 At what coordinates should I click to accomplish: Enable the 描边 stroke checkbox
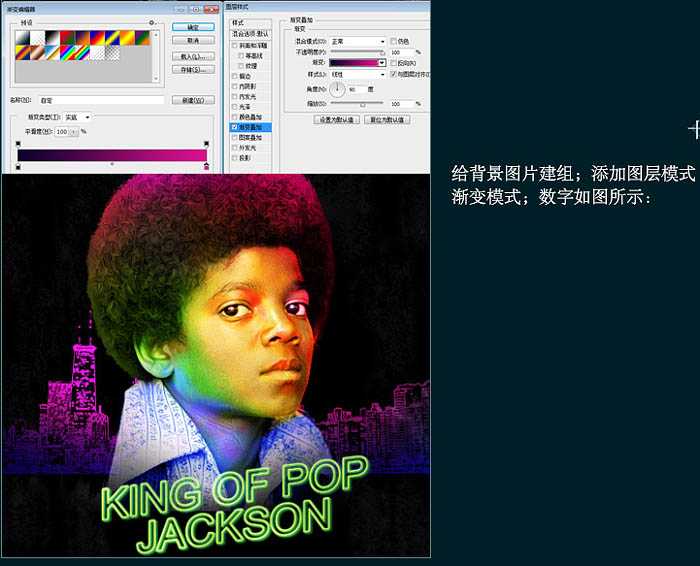234,76
